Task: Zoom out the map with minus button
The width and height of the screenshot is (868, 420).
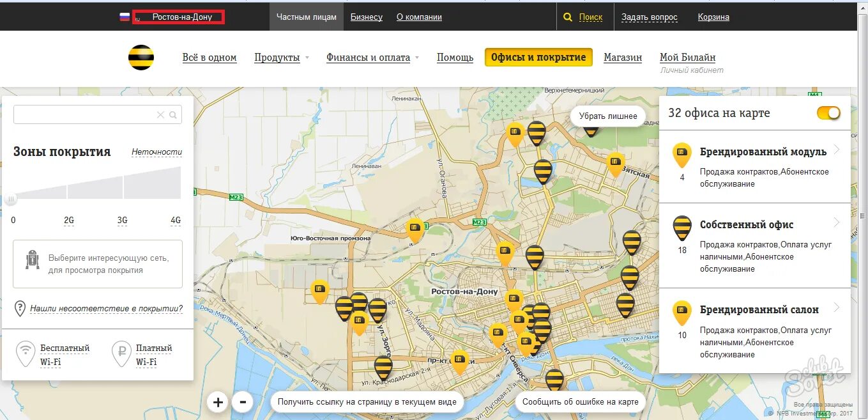Action: coord(243,402)
